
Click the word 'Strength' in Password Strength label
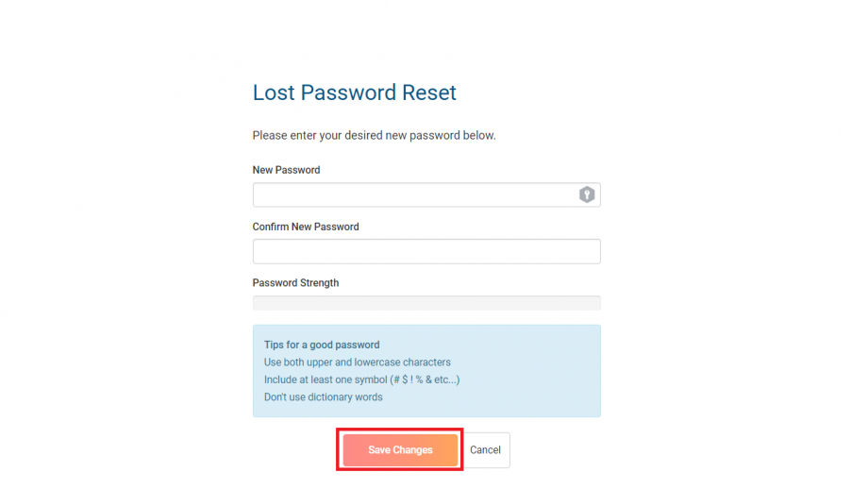pos(317,283)
